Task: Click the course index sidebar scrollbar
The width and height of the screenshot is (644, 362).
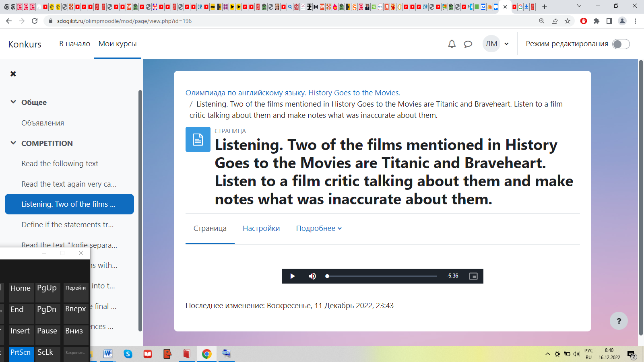Action: click(140, 211)
